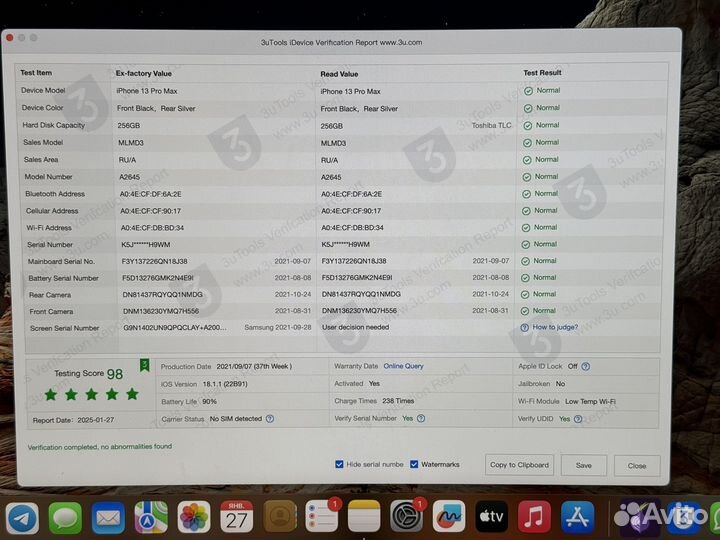Click the Verify UDID help icon

tap(578, 419)
